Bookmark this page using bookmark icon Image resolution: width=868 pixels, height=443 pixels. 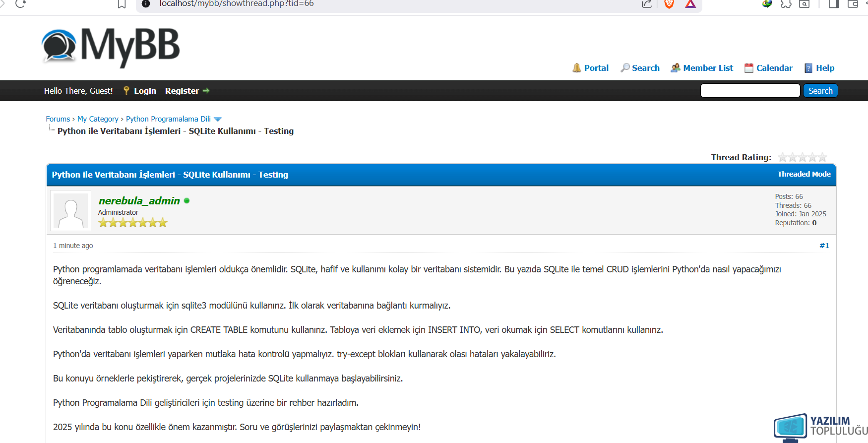coord(122,4)
